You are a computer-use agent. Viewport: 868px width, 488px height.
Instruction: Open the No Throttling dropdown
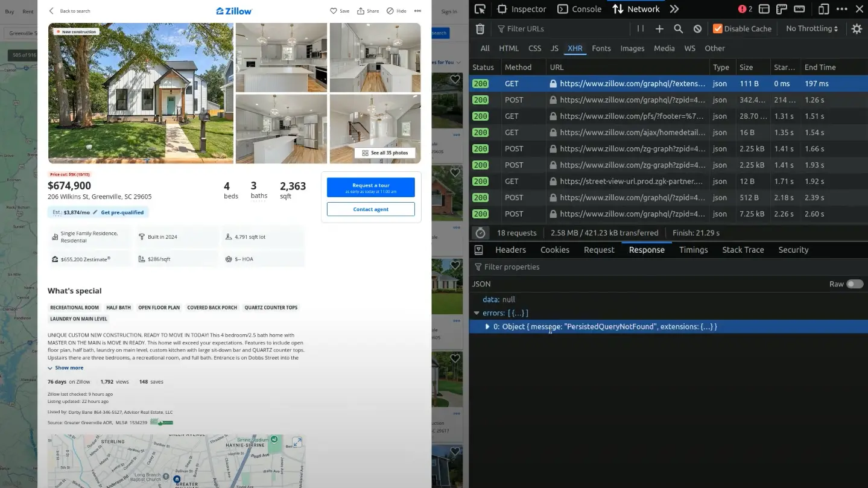click(x=811, y=29)
